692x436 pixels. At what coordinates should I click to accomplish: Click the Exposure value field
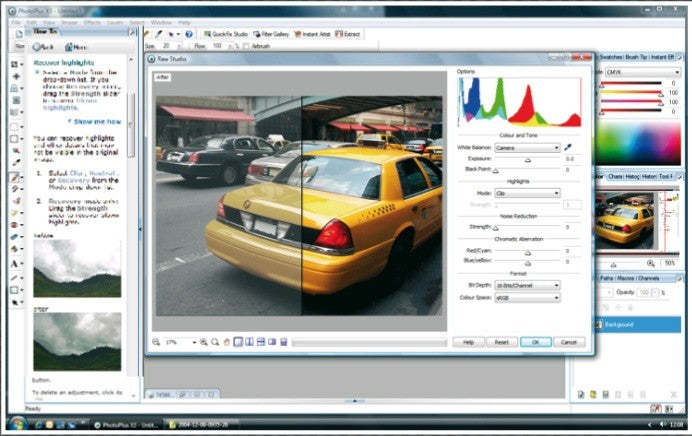(572, 159)
